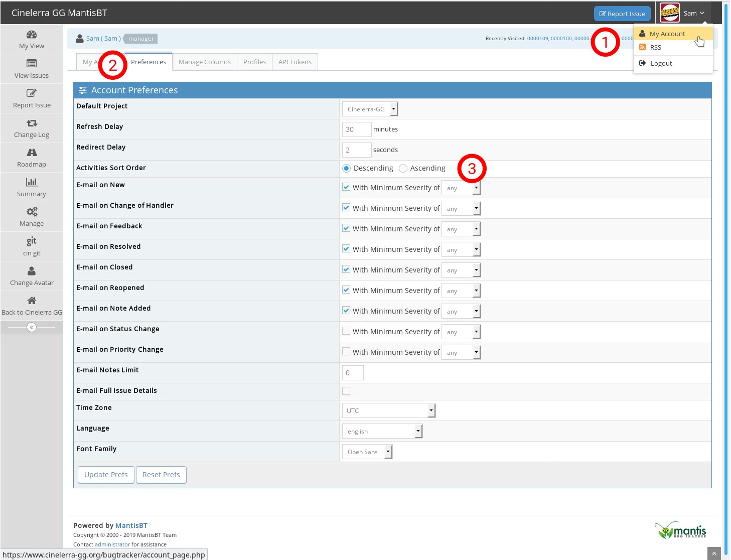Open the Default Project dropdown
731x560 pixels.
point(370,109)
